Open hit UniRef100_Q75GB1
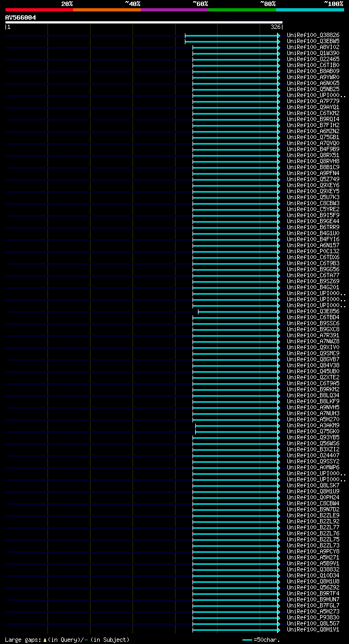The width and height of the screenshot is (349, 644). pyautogui.click(x=313, y=137)
